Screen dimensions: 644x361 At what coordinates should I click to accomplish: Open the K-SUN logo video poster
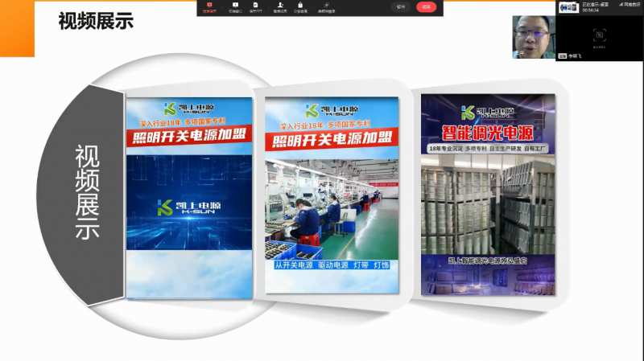tap(189, 198)
